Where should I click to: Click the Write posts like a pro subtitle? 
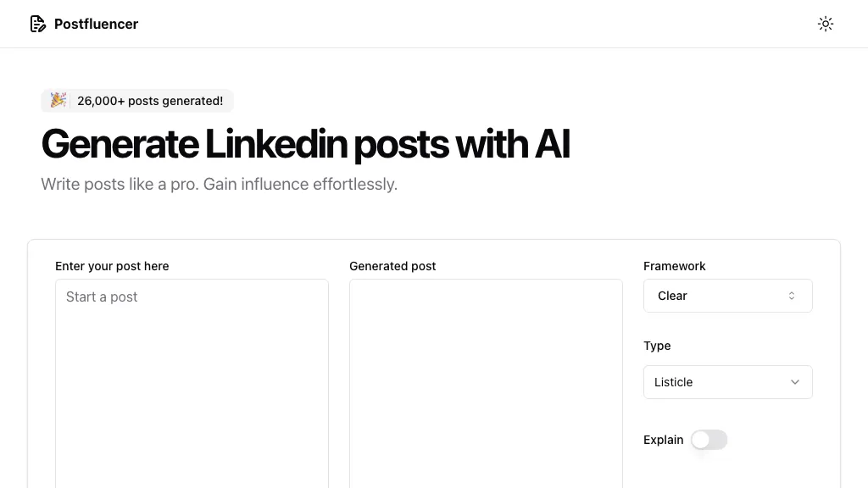220,184
